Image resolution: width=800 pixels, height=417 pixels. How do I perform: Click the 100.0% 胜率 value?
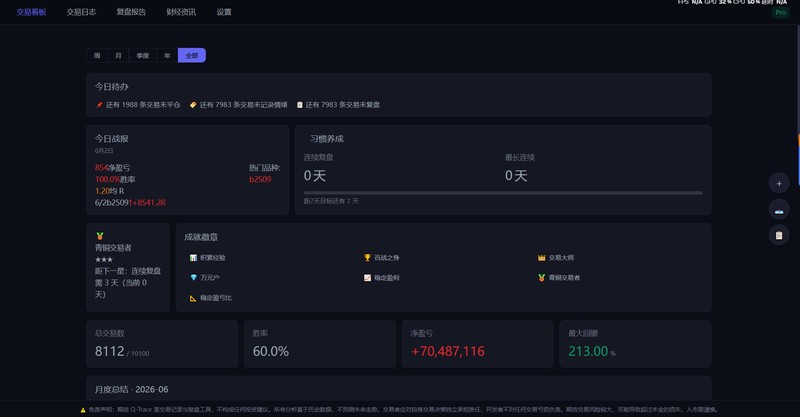(115, 179)
